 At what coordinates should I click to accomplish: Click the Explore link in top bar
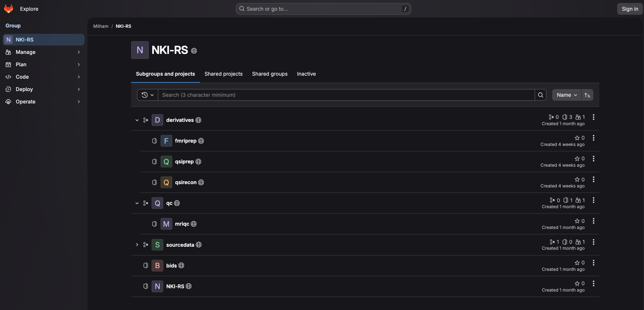click(29, 9)
